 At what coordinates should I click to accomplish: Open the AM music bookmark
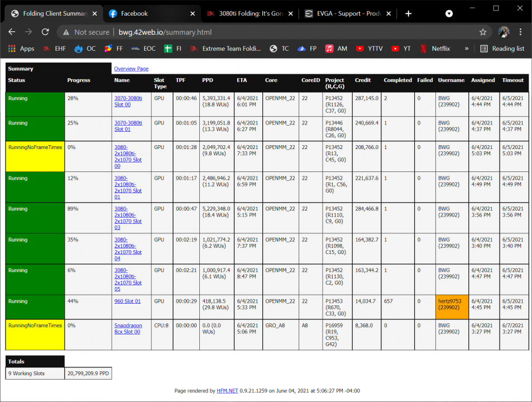point(337,49)
